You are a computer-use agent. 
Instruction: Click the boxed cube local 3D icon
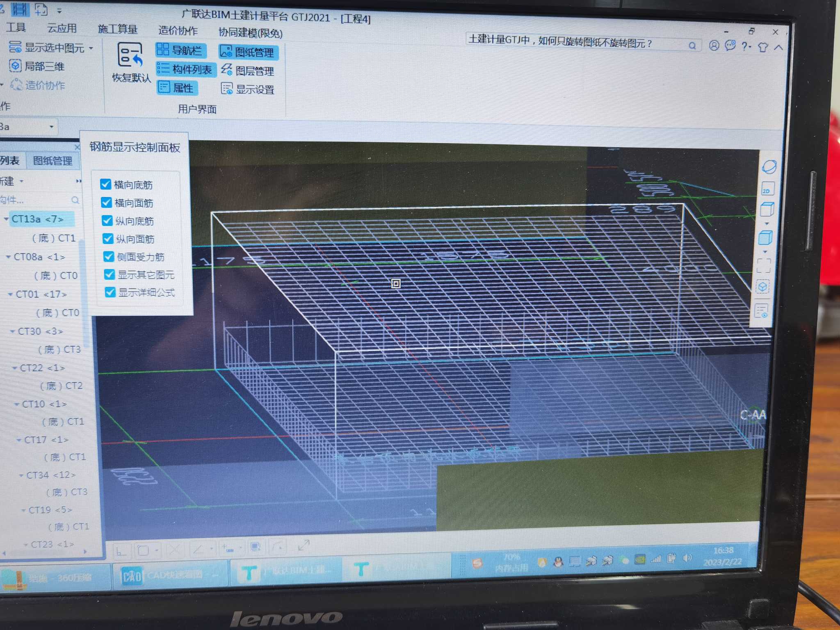point(762,286)
